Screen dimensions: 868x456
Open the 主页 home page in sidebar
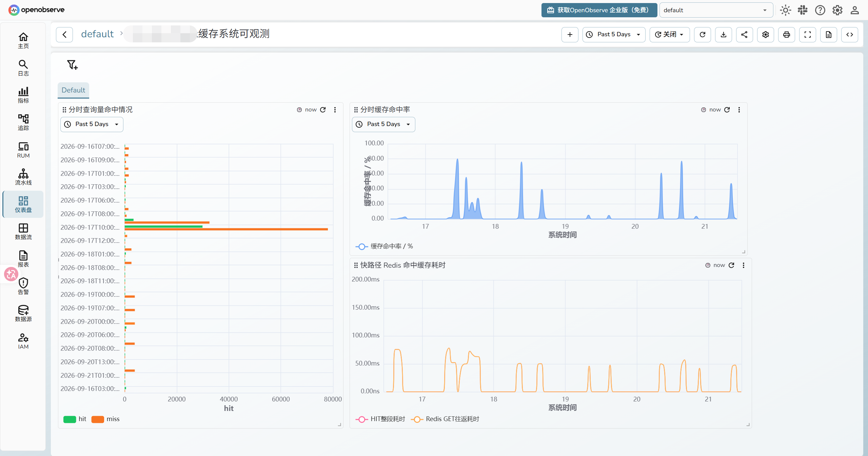click(23, 40)
